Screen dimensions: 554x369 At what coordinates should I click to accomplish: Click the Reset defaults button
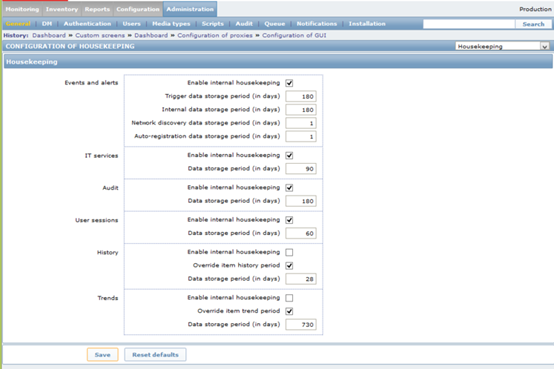click(x=155, y=355)
